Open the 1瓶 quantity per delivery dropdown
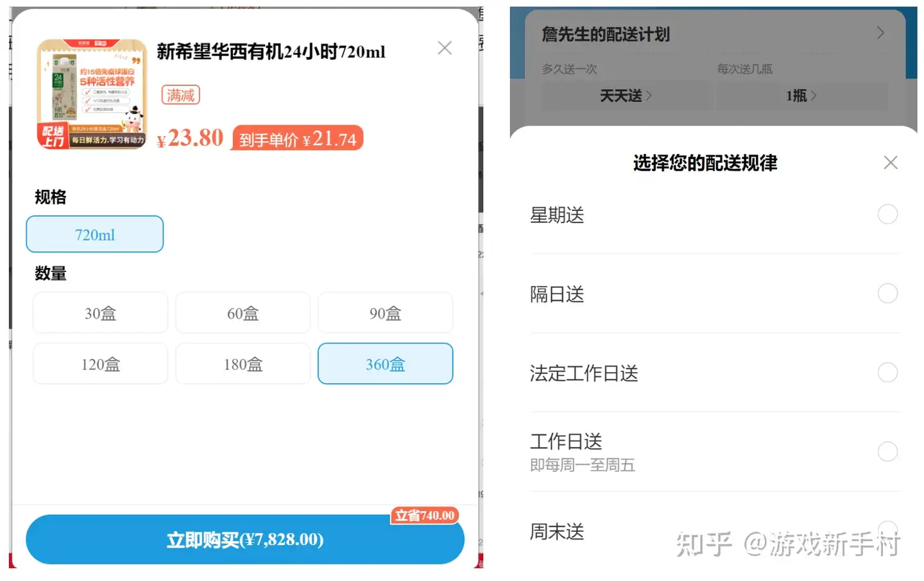 pyautogui.click(x=801, y=96)
